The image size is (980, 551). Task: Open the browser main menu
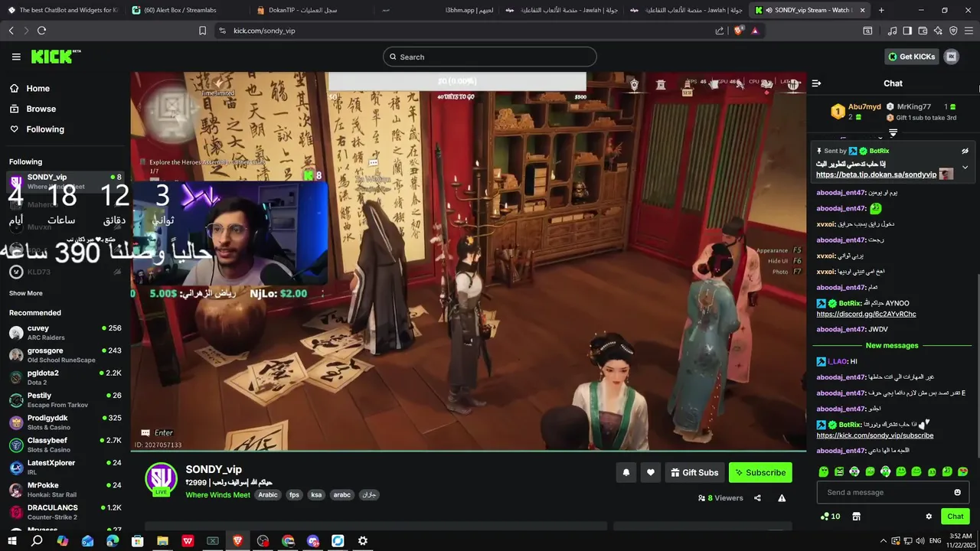point(969,31)
